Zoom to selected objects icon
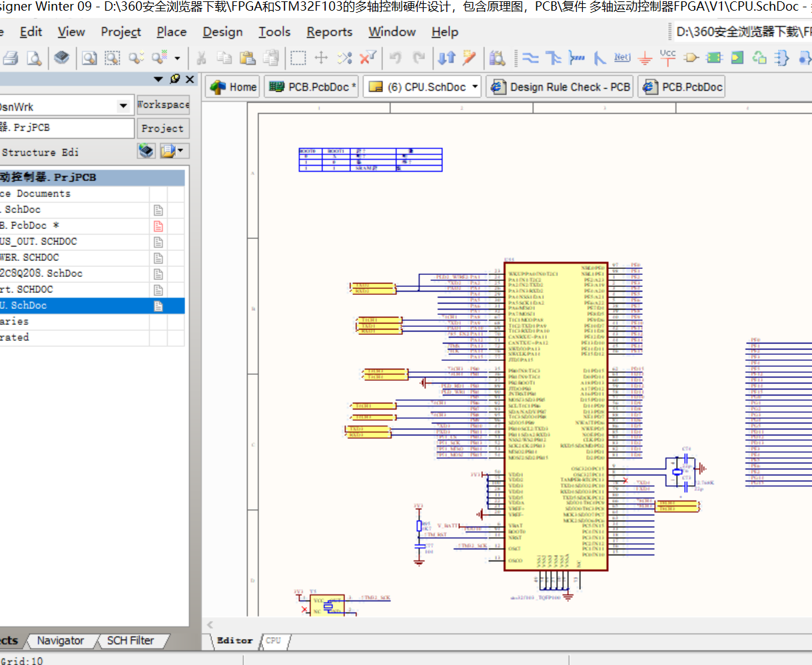Screen dimensions: 812x665 click(x=136, y=59)
